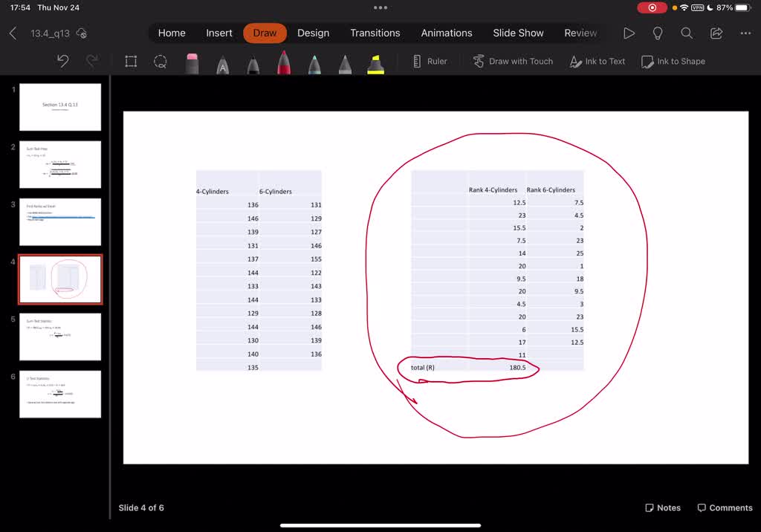This screenshot has width=761, height=532.
Task: Open the lightbulb Tell Me help
Action: 658,33
